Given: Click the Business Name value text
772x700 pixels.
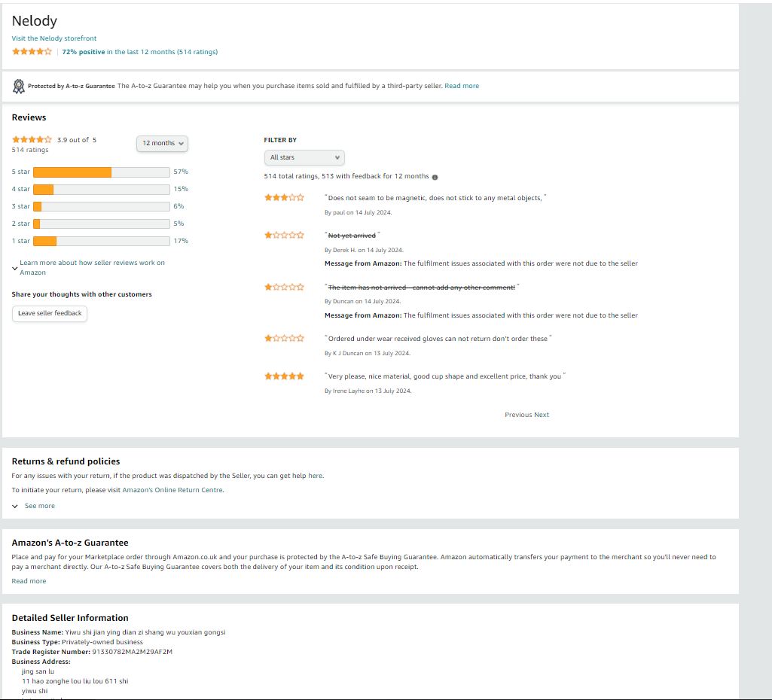Looking at the screenshot, I should click(x=145, y=632).
